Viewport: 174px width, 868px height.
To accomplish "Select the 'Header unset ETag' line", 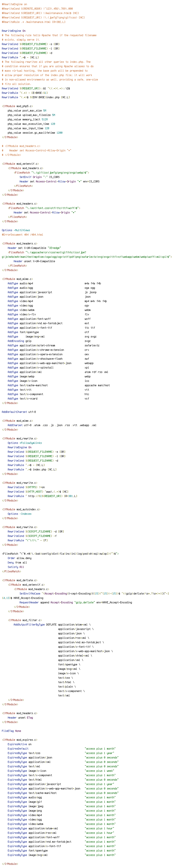I will 20,718.
